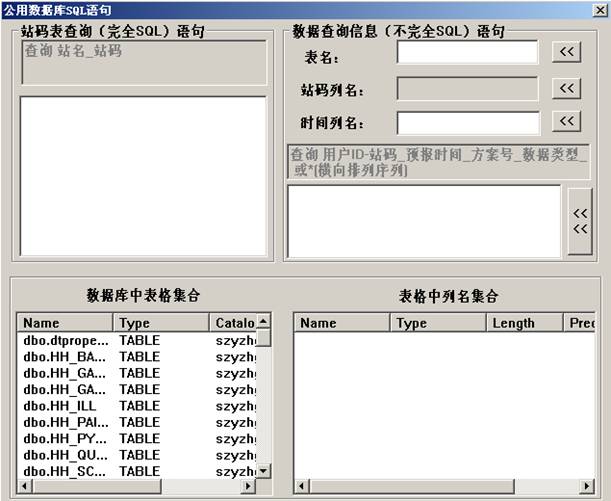This screenshot has height=501, width=611.
Task: Sort tables list by Name column header
Action: [x=64, y=323]
